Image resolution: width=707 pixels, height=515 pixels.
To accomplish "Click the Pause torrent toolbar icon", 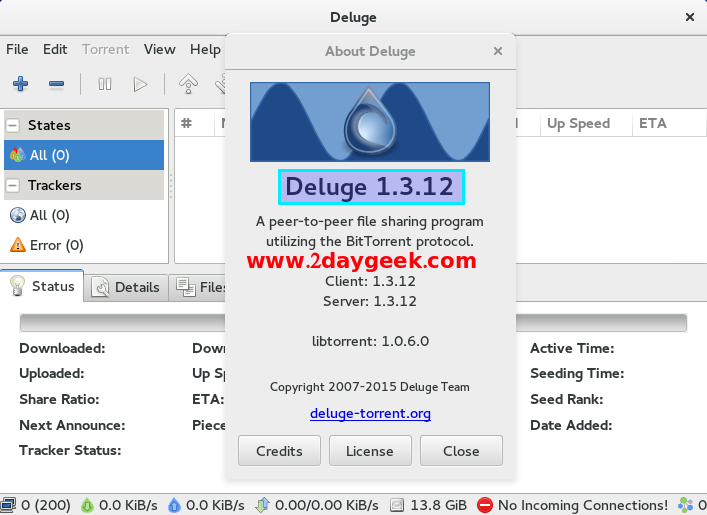I will click(x=105, y=84).
